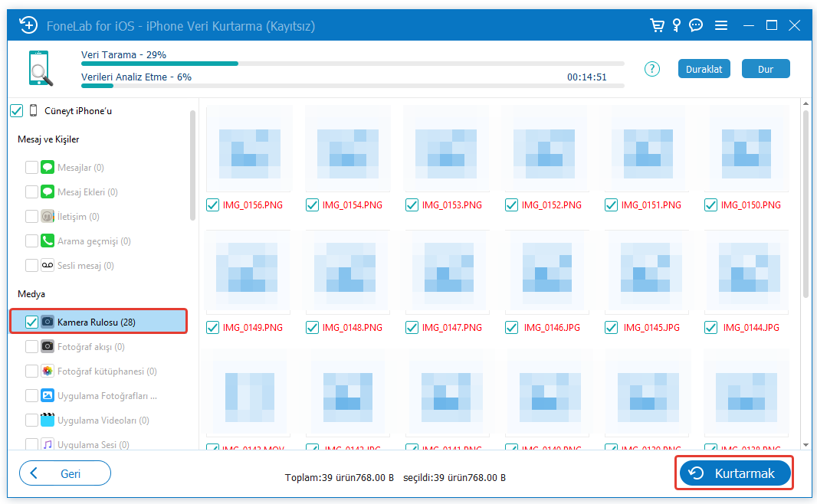
Task: Click the Mesajlar green message icon
Action: [x=48, y=168]
